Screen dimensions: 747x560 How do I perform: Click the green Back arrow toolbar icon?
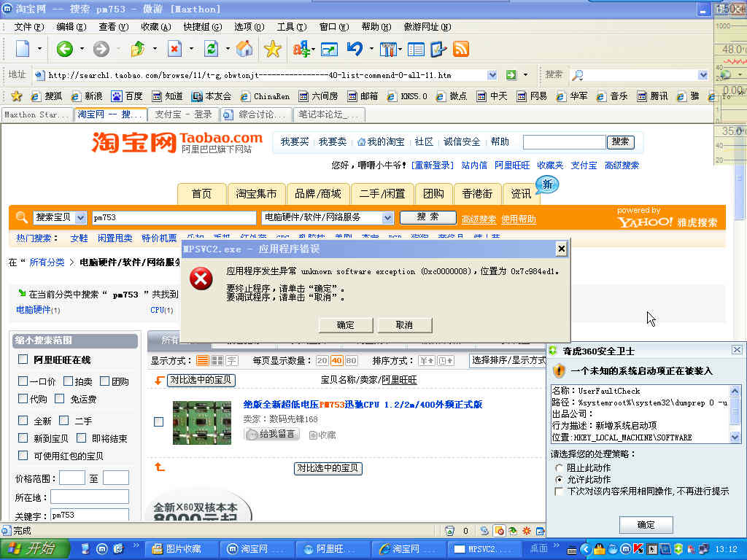65,49
